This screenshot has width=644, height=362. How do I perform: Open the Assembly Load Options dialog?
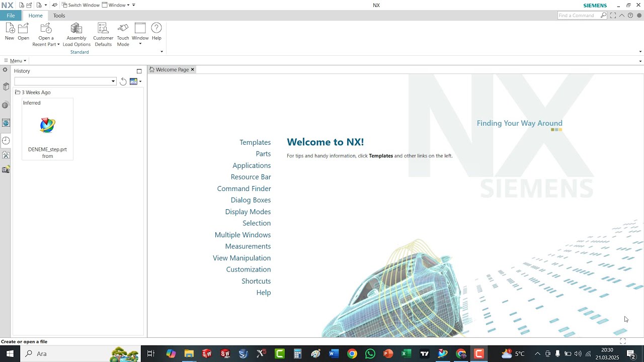point(76,35)
